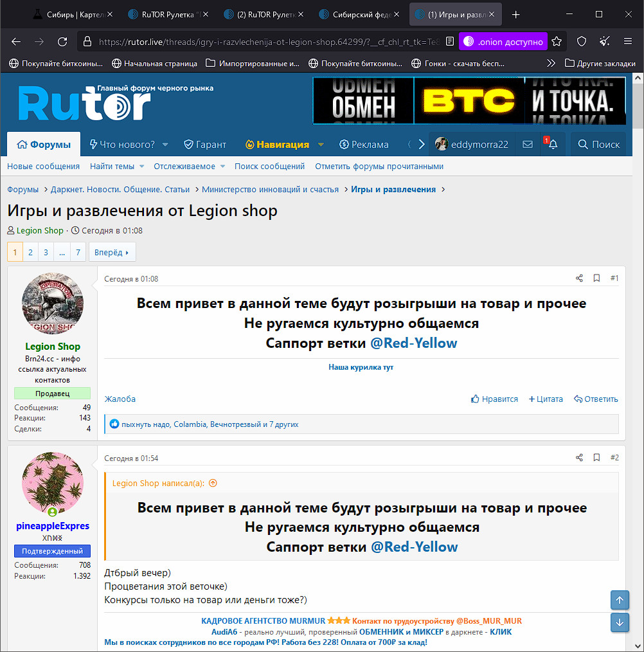Report post #1 via 'Жалоба'
The image size is (644, 652).
(x=120, y=399)
